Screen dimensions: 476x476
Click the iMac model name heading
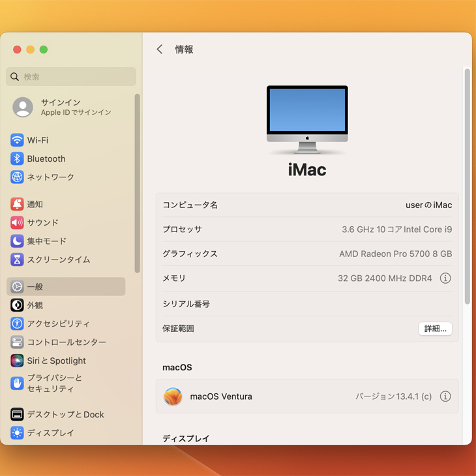[x=307, y=170]
